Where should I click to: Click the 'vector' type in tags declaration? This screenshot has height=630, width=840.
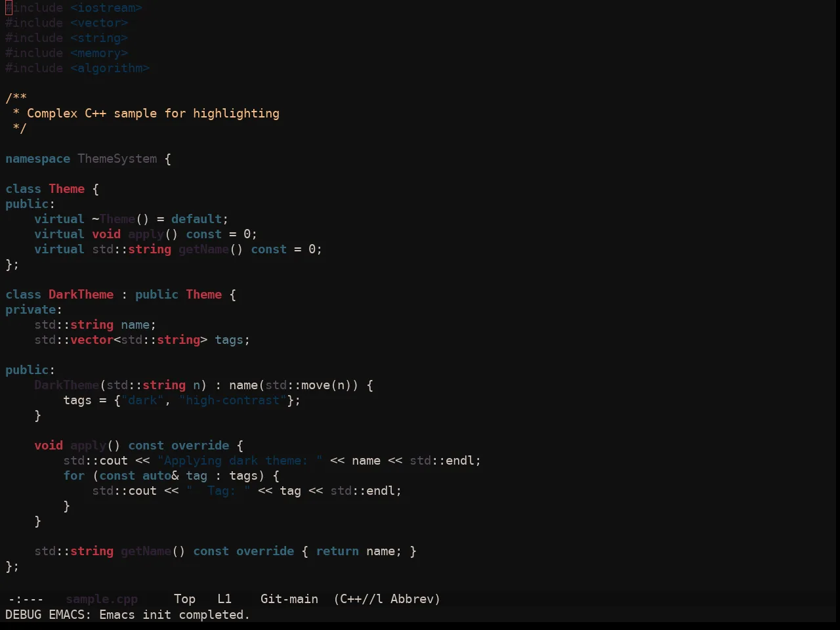(x=92, y=340)
